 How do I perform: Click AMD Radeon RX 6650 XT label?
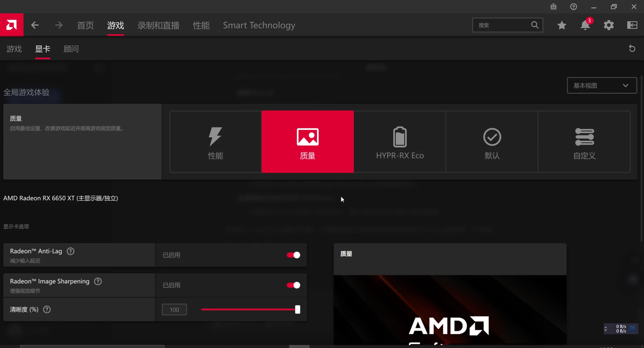click(61, 198)
